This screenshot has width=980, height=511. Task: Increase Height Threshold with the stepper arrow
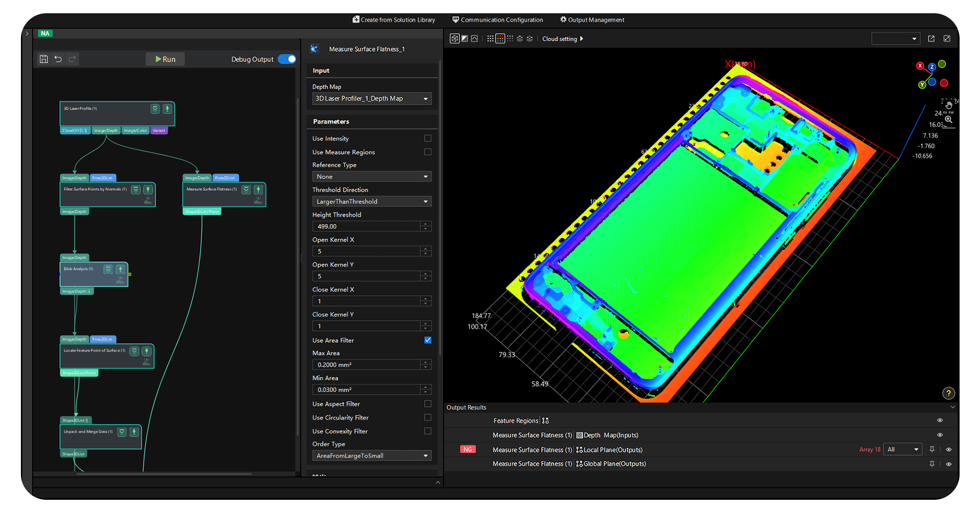click(425, 224)
